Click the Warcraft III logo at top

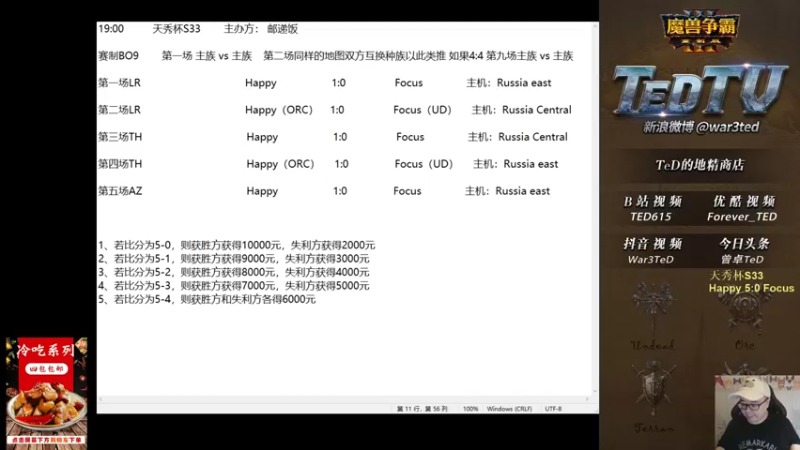click(700, 29)
